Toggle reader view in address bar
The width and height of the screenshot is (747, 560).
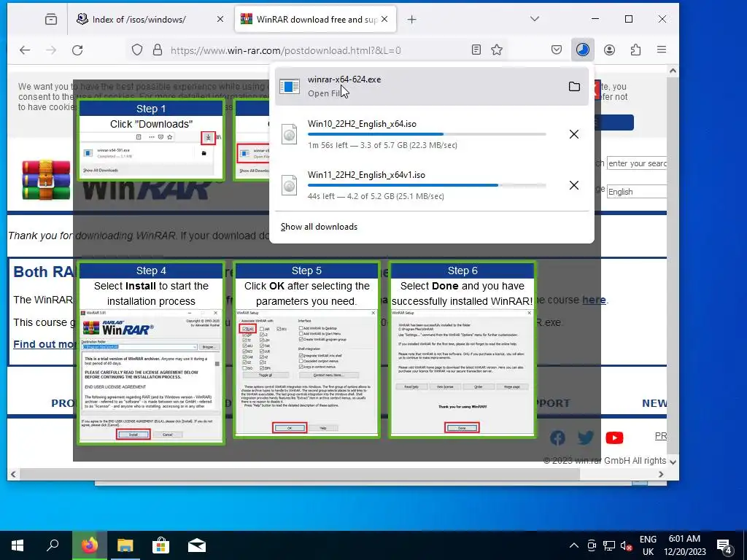[x=476, y=50]
